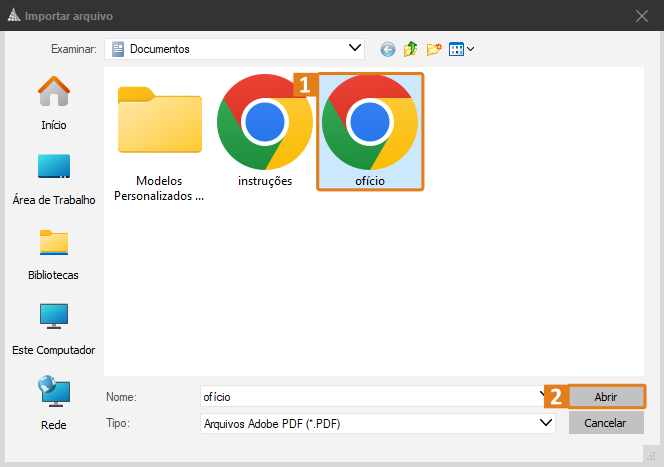Select the ofício PDF file

click(370, 132)
